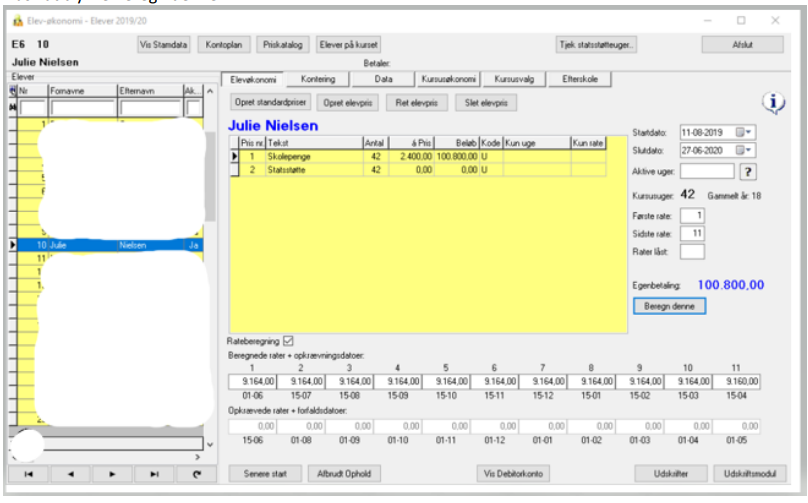Click the Efternavn filter field
Screen dimensions: 808x503
click(x=150, y=108)
